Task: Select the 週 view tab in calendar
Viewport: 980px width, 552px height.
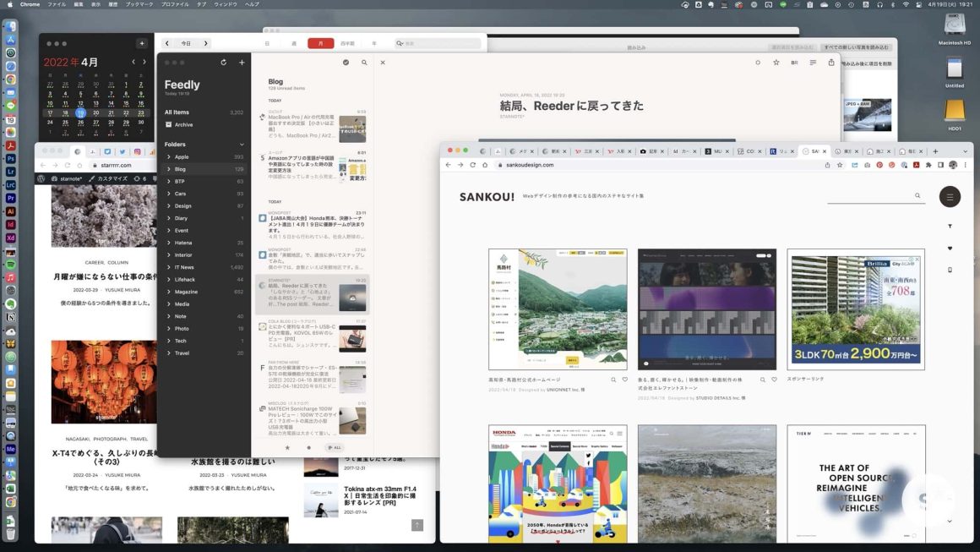Action: point(294,43)
